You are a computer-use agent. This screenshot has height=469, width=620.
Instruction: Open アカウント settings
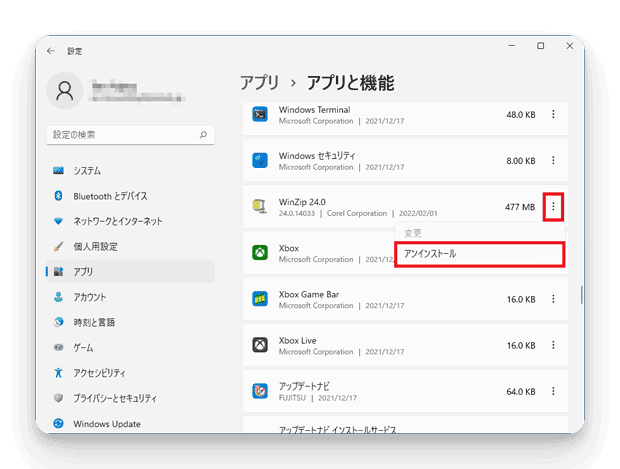coord(130,297)
